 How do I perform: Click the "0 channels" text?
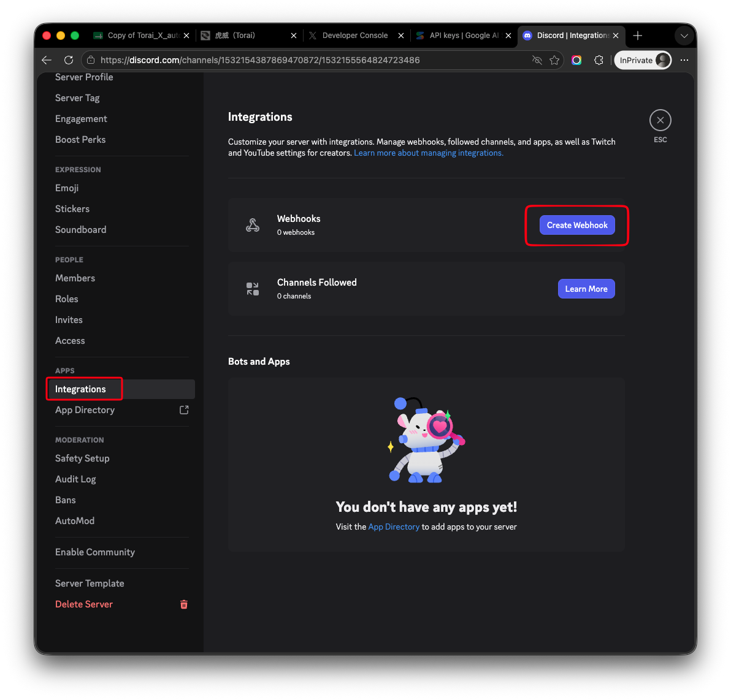(294, 297)
